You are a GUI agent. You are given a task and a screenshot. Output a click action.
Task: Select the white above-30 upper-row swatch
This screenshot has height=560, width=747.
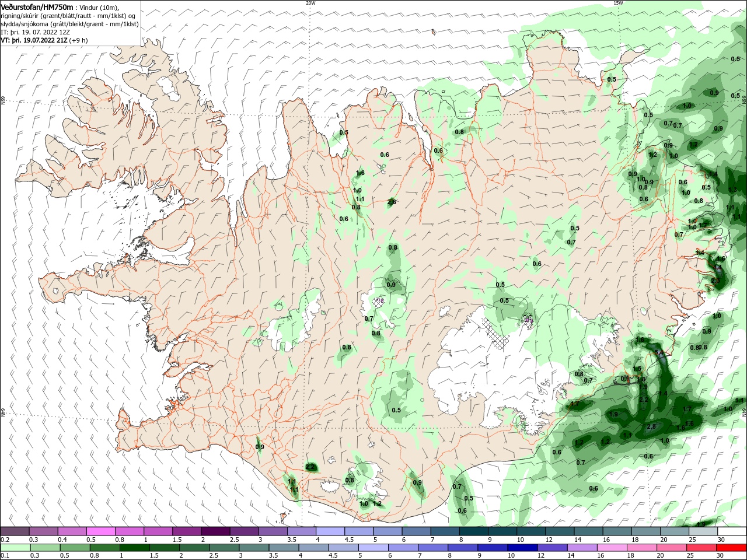[x=731, y=531]
